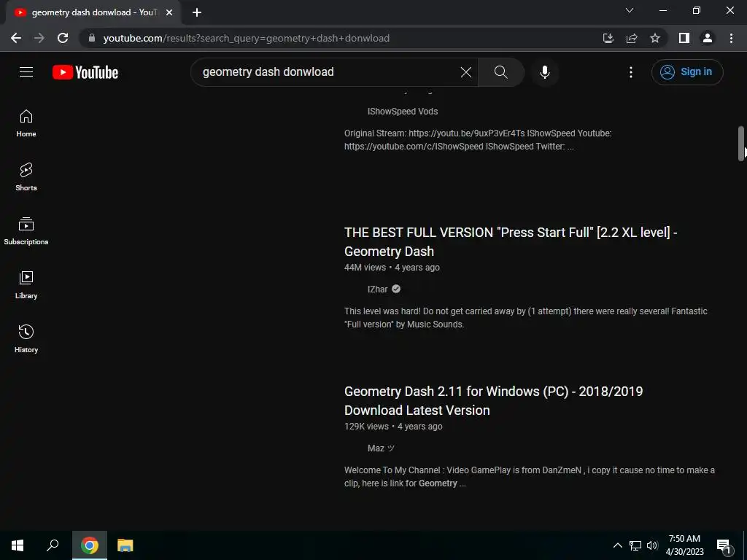Open the Windows Start menu
Screen dimensions: 747x560
tap(18, 545)
